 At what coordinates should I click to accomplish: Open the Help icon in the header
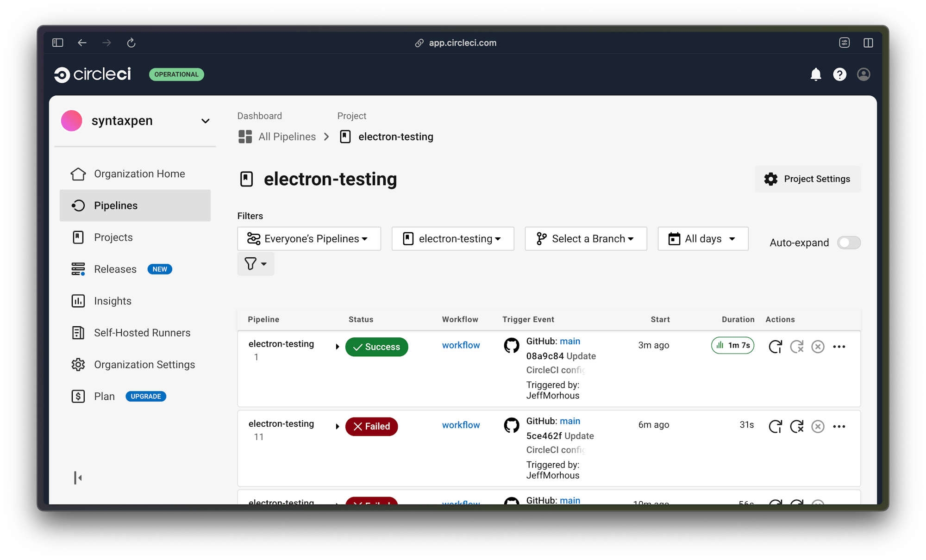840,75
